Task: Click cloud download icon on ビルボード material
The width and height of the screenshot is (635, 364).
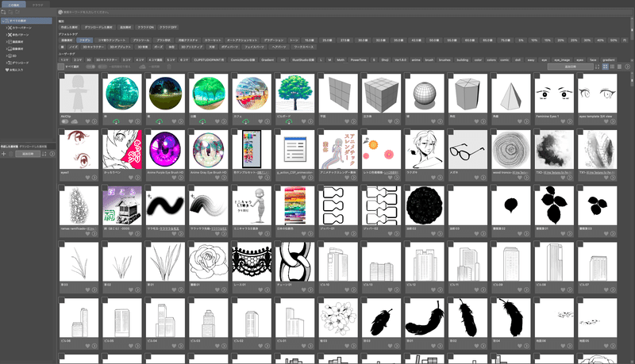Action: [x=289, y=121]
